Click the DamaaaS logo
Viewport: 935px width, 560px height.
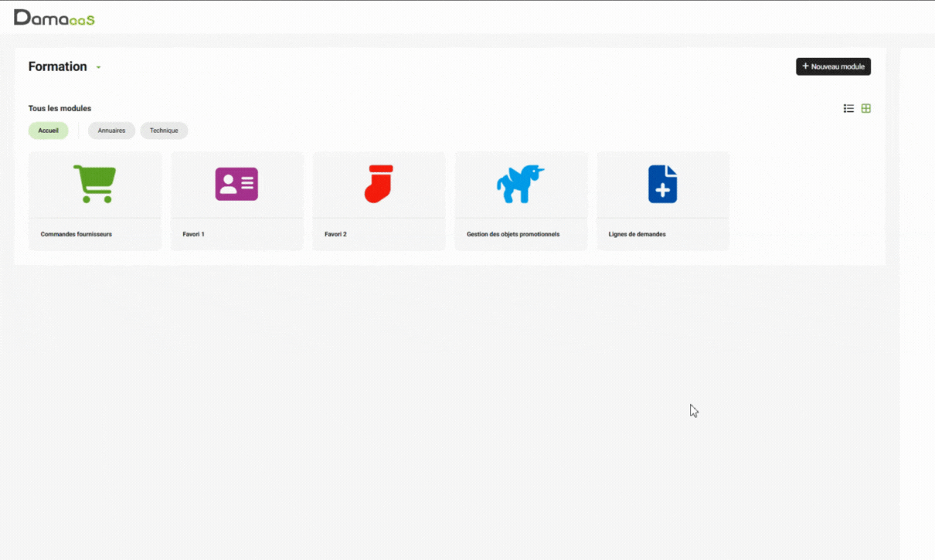pos(54,17)
